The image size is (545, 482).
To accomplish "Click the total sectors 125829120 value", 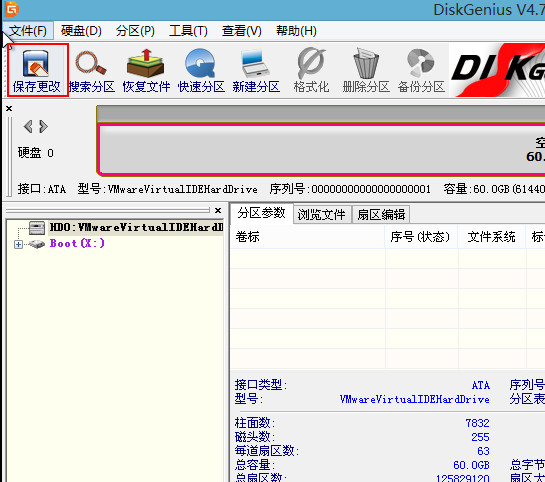I will point(463,479).
